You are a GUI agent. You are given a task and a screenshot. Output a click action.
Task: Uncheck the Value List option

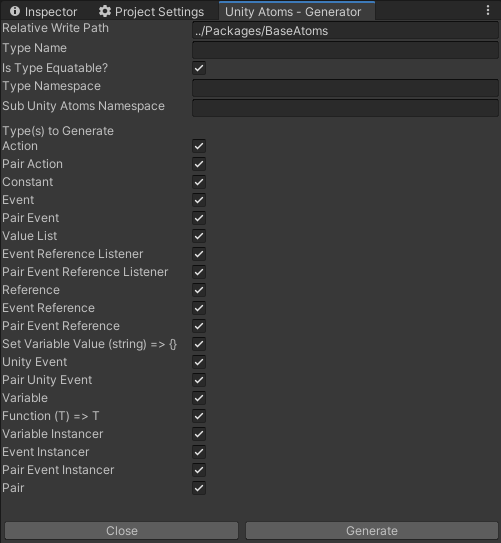pyautogui.click(x=199, y=236)
